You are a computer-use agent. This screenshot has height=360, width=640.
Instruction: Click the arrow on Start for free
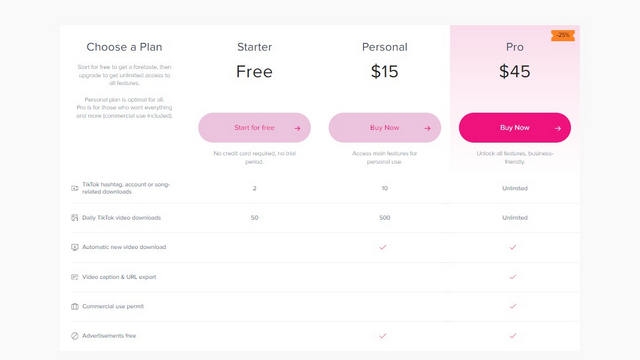click(x=297, y=128)
